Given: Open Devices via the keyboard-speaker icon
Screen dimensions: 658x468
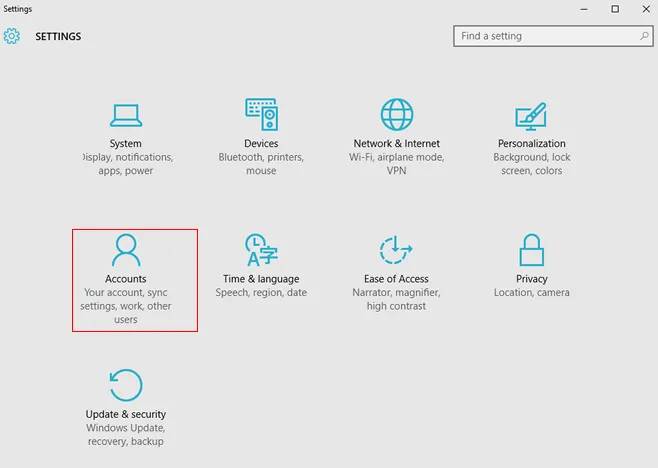Looking at the screenshot, I should (x=261, y=115).
